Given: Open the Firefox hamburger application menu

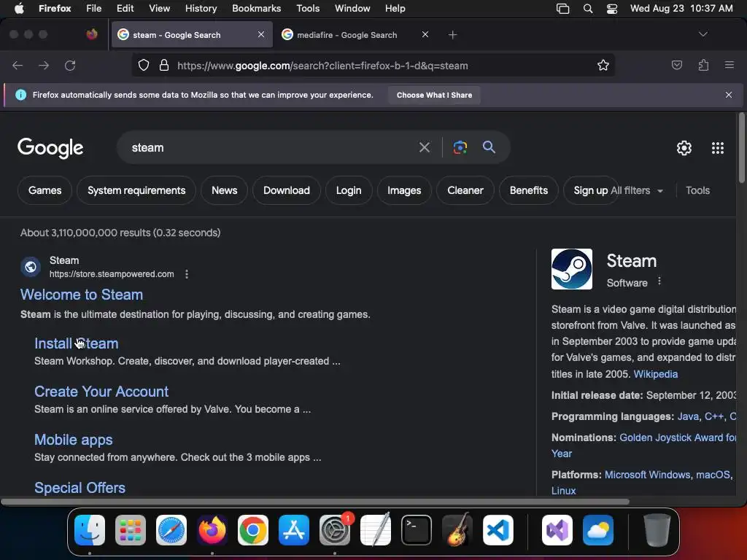Looking at the screenshot, I should pyautogui.click(x=729, y=65).
